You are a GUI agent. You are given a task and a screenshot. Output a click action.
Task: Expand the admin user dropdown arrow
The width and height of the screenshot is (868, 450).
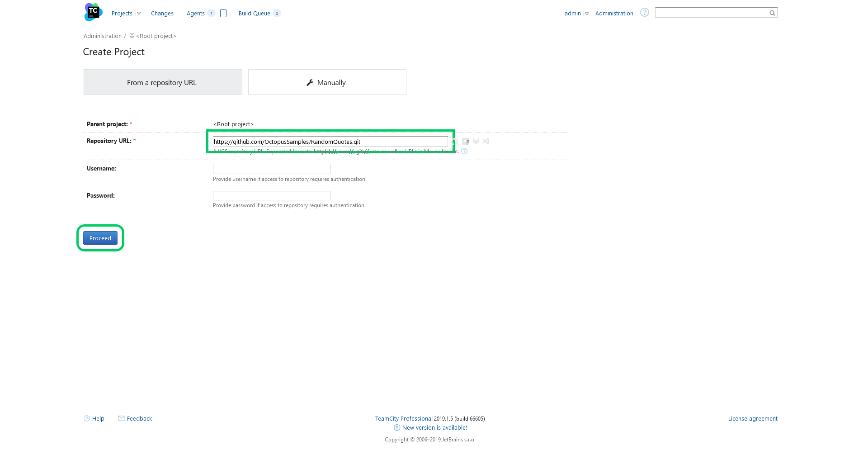(587, 14)
